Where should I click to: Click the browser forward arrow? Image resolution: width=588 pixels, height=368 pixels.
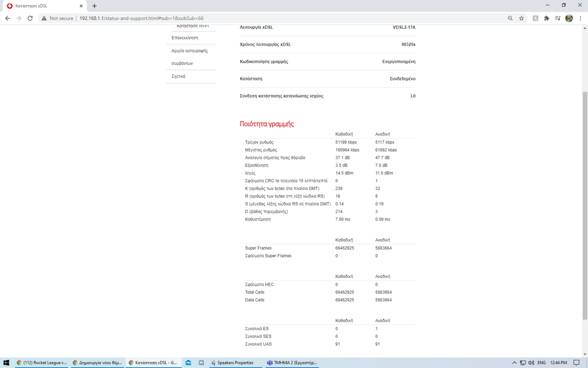coord(19,18)
